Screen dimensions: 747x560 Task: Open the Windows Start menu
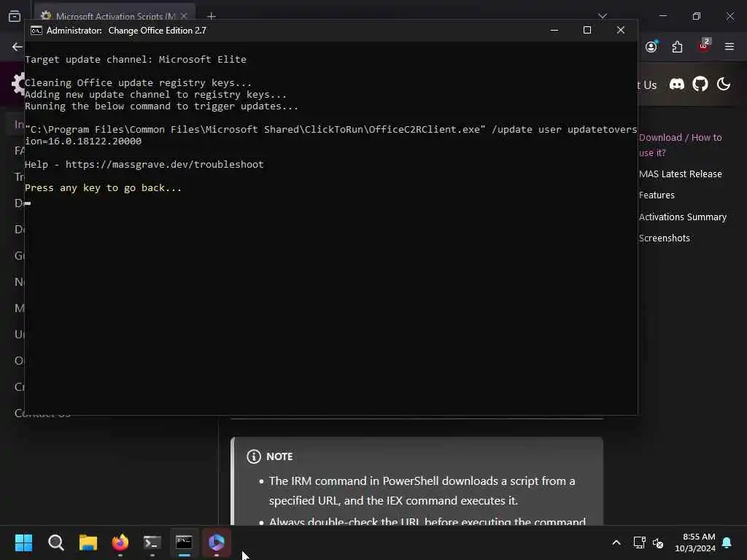click(x=23, y=542)
